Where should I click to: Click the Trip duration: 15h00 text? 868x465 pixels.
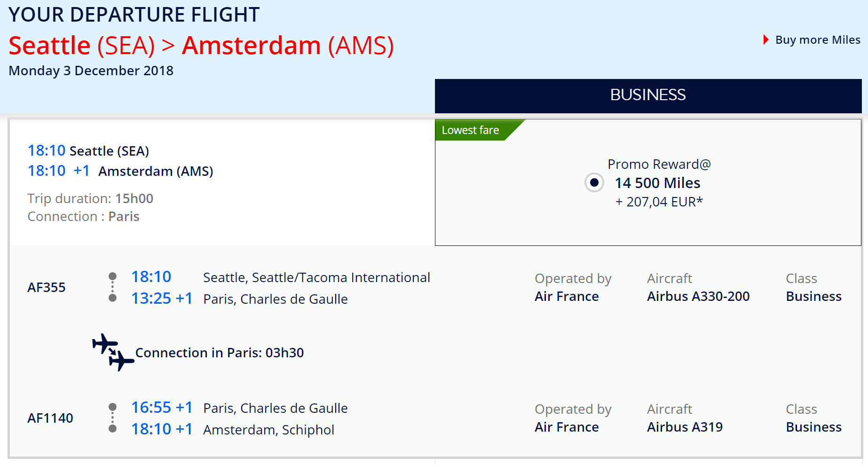pyautogui.click(x=90, y=198)
